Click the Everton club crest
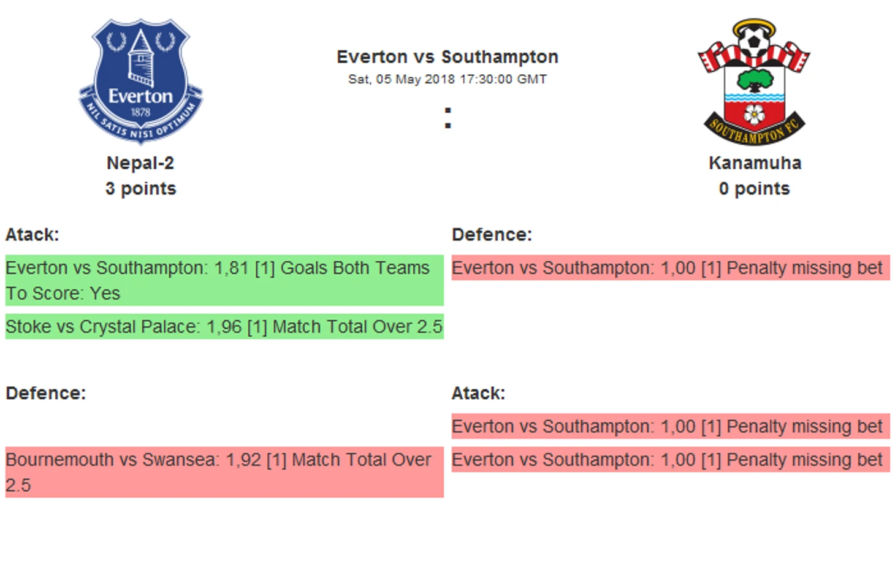Viewport: 895px width, 588px height. coord(141,82)
